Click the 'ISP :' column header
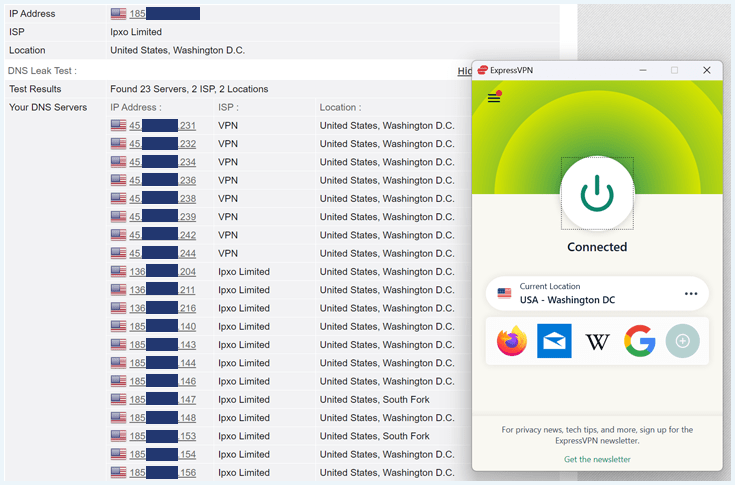735x485 pixels. click(228, 107)
